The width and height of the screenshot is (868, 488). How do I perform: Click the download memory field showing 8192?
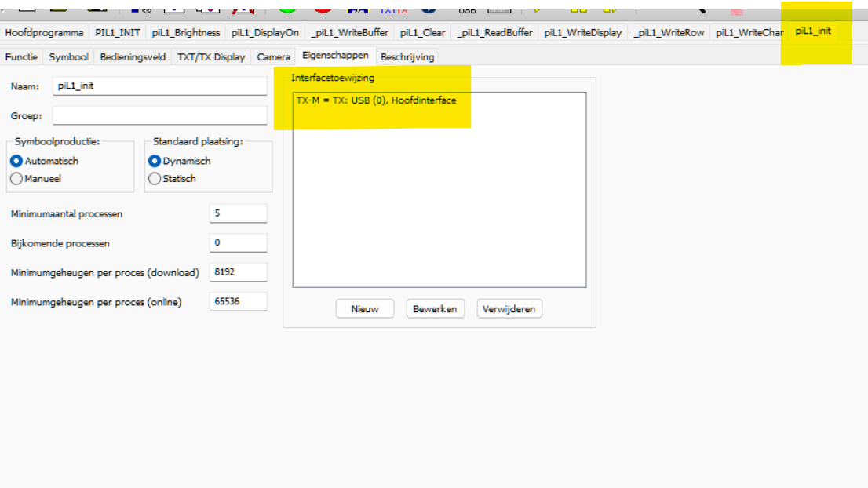(x=239, y=272)
